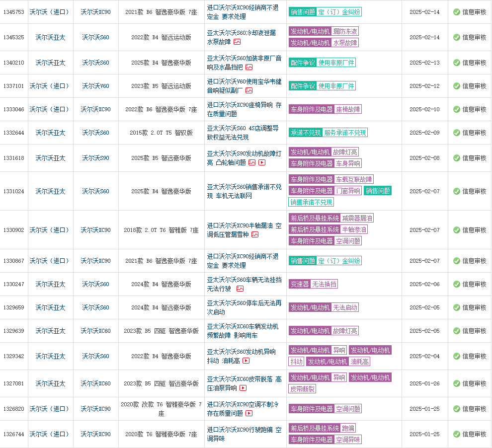Select the 发动机/电动机 水泵故障 tag
The image size is (492, 448).
point(324,43)
